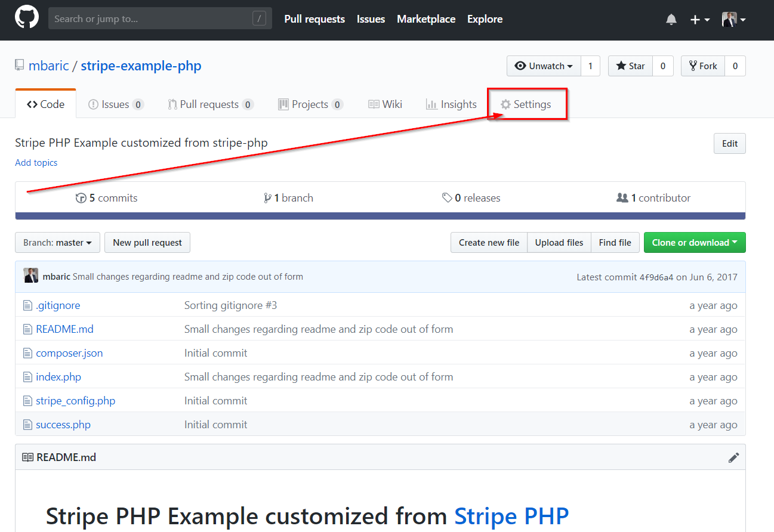The image size is (774, 532).
Task: Click the stripe_config.php file icon
Action: click(27, 401)
